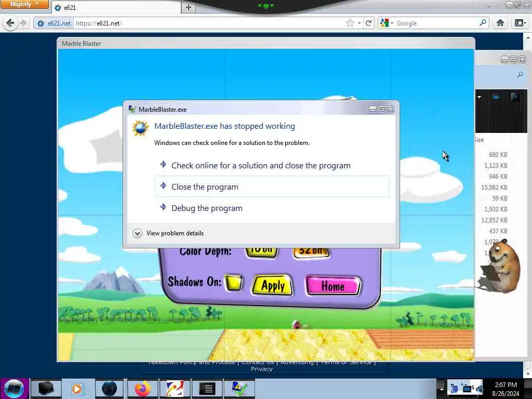Select the 457 KB file size entry
532x399 pixels.
[498, 231]
